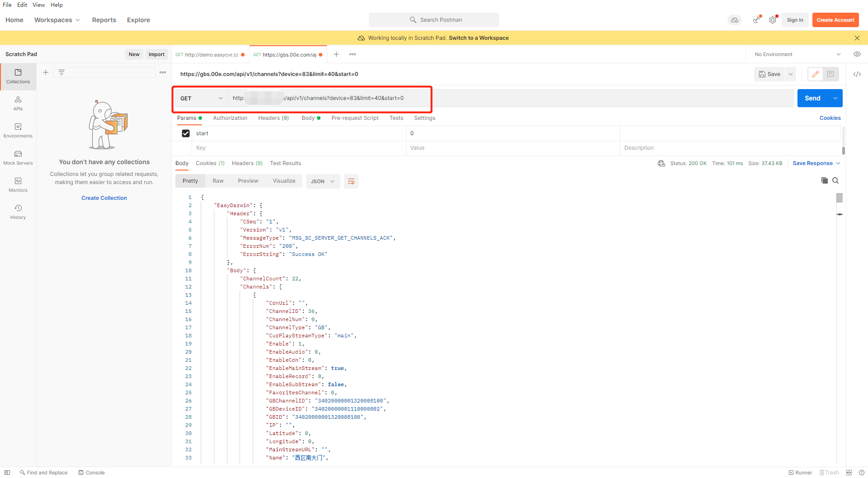The height and width of the screenshot is (478, 868).
Task: Open the Collections sidebar panel
Action: (x=18, y=76)
